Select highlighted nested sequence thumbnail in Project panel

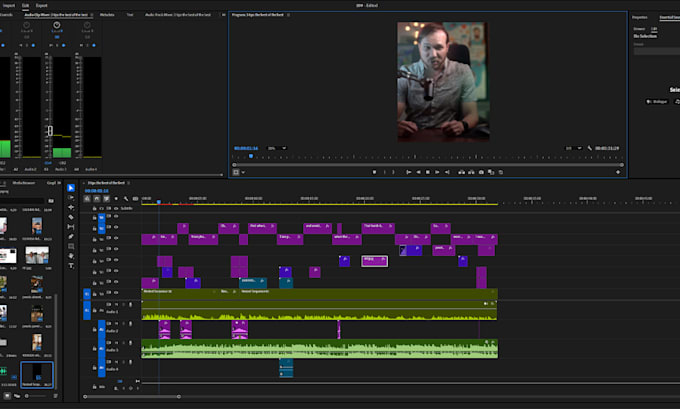[x=37, y=375]
